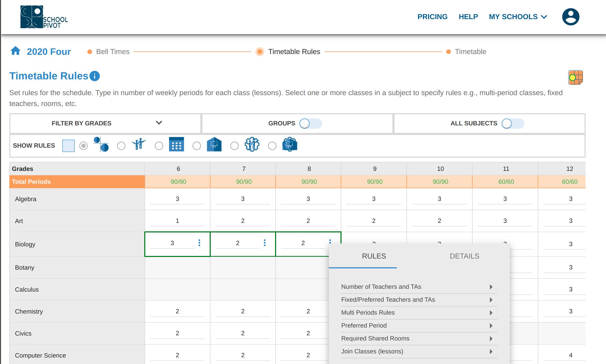Select radio button before teachers-gear icon
This screenshot has height=364, width=606.
pos(234,146)
